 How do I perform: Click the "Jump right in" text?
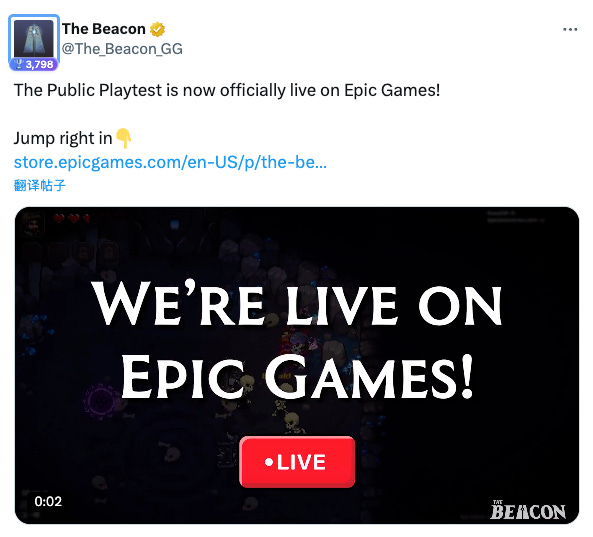click(63, 138)
